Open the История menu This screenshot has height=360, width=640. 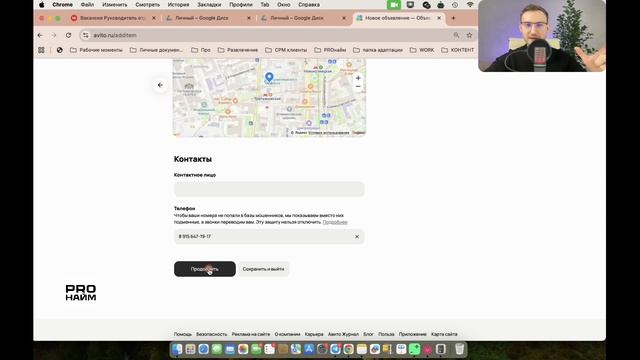(x=178, y=5)
